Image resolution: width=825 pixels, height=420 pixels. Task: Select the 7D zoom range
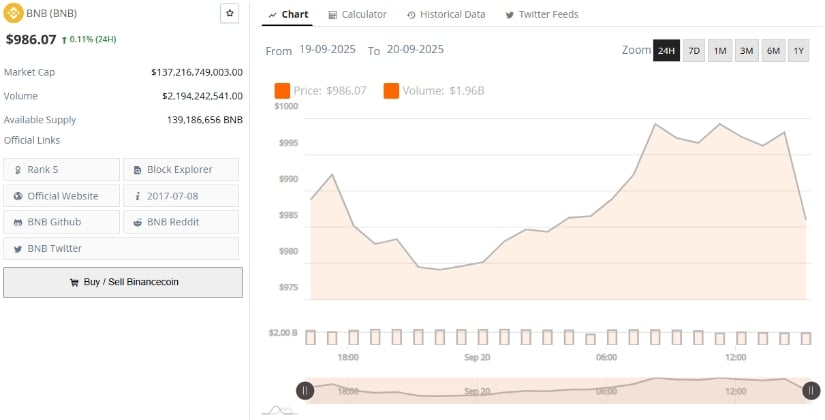(x=694, y=51)
